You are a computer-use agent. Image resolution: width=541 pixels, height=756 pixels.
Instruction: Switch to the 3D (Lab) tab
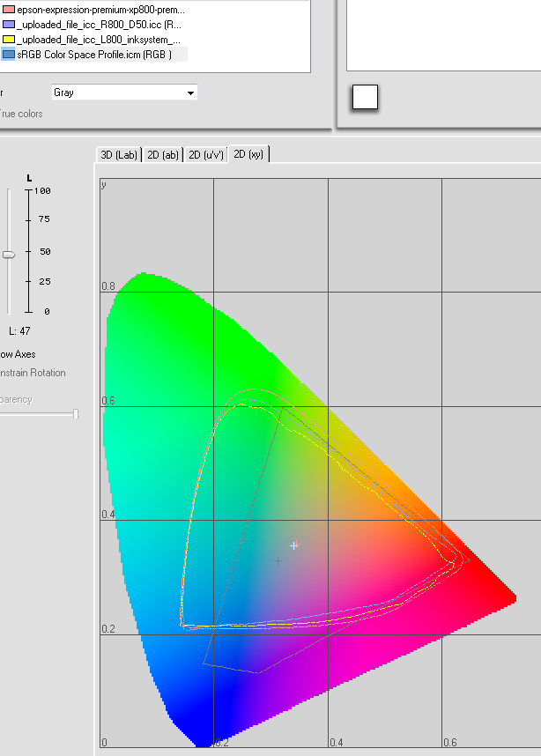click(119, 155)
